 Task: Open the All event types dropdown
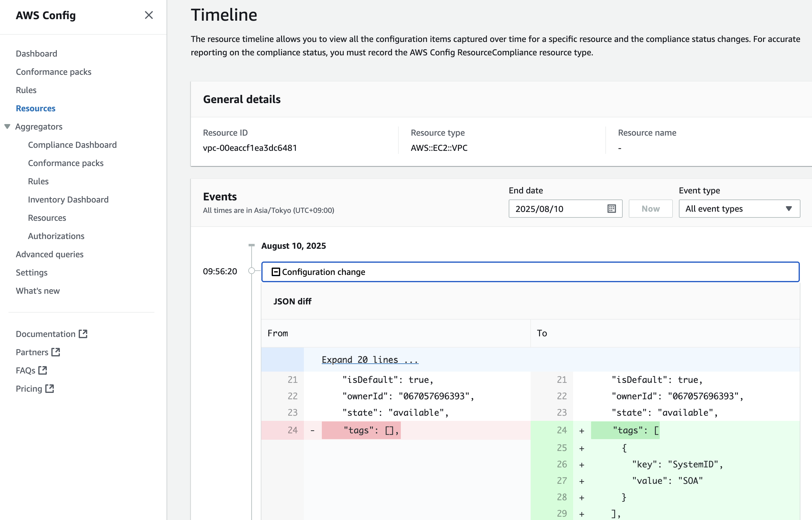[739, 209]
